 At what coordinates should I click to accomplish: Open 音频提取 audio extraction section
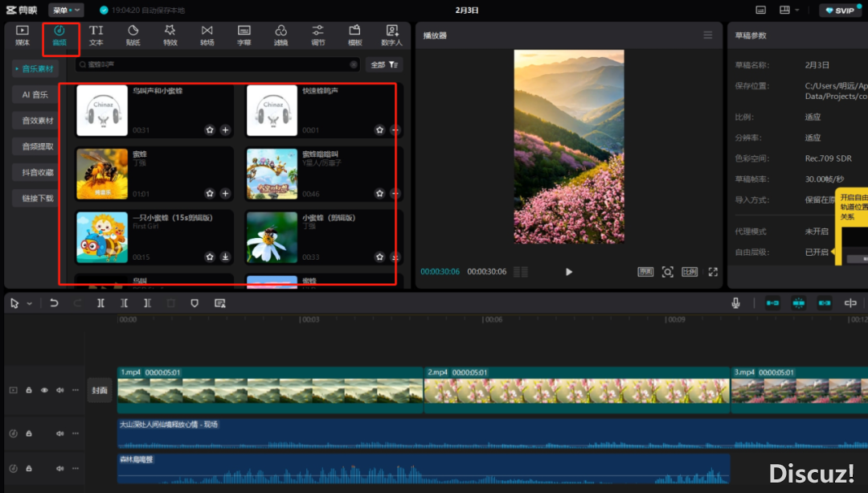35,146
